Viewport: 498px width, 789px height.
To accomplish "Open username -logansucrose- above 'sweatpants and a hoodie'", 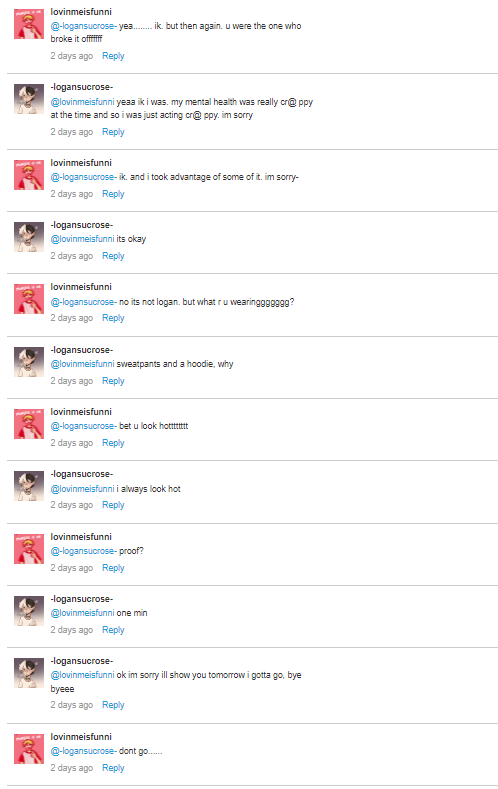I will (x=81, y=350).
